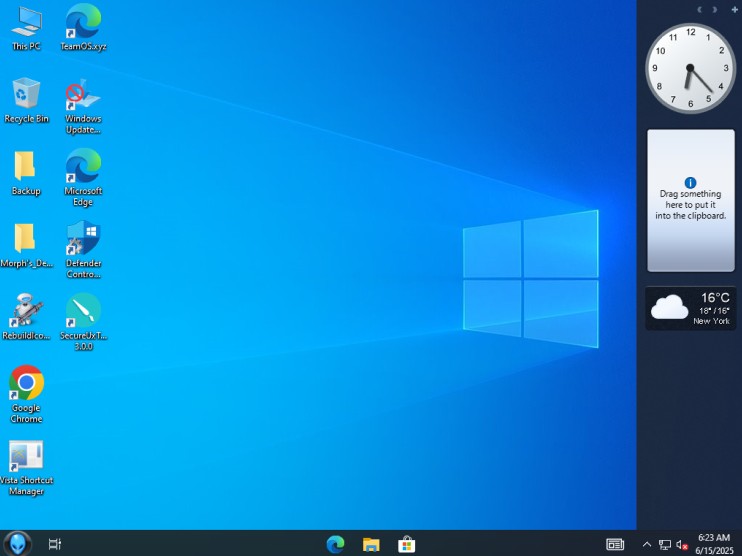Go to the next sidebar gadget page
Viewport: 742px width, 556px height.
click(x=715, y=9)
